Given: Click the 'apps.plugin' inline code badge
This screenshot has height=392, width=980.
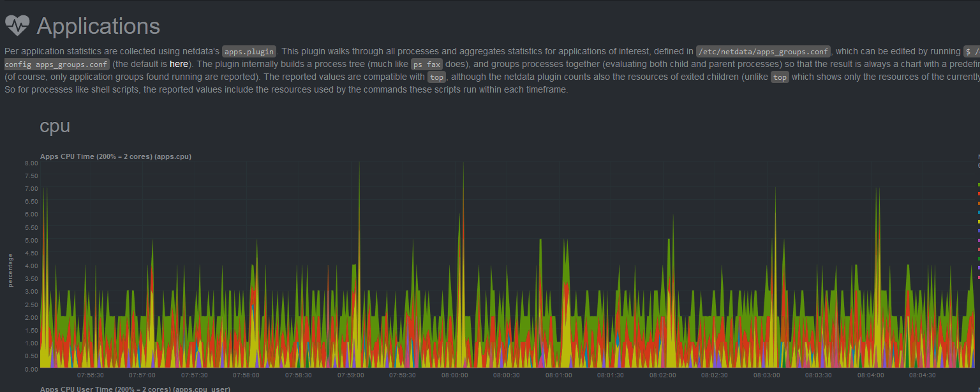Looking at the screenshot, I should (249, 52).
